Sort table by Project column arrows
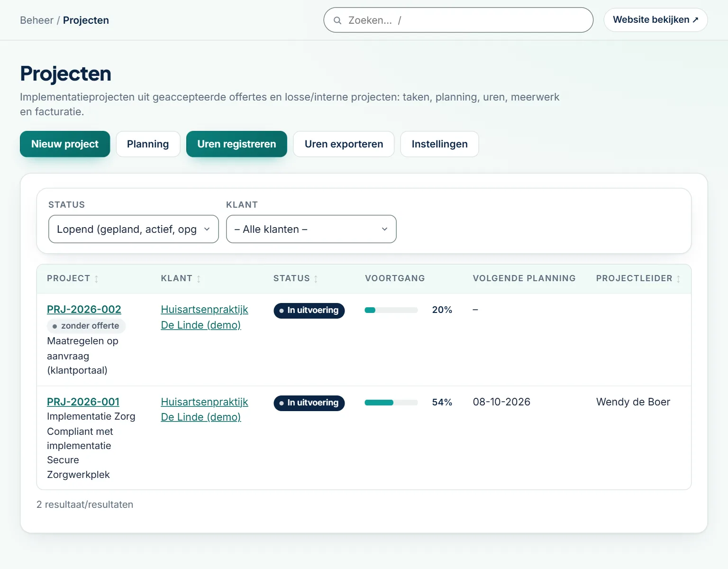 [96, 279]
